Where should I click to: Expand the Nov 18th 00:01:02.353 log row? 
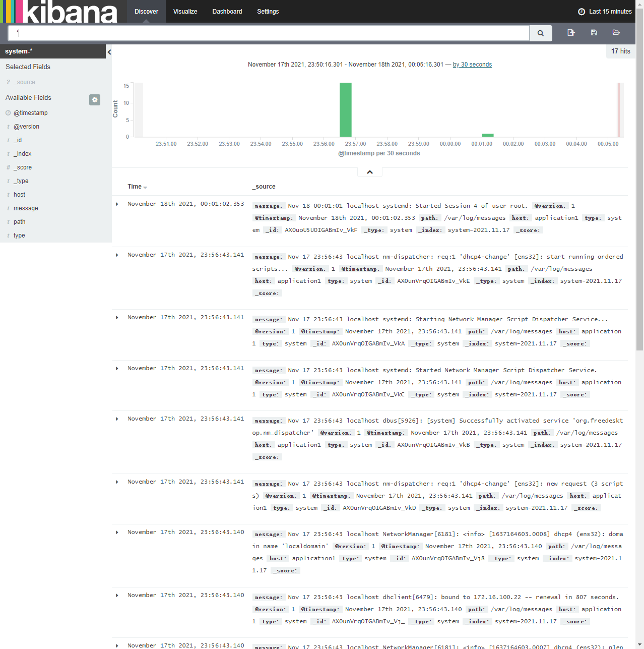(x=117, y=204)
